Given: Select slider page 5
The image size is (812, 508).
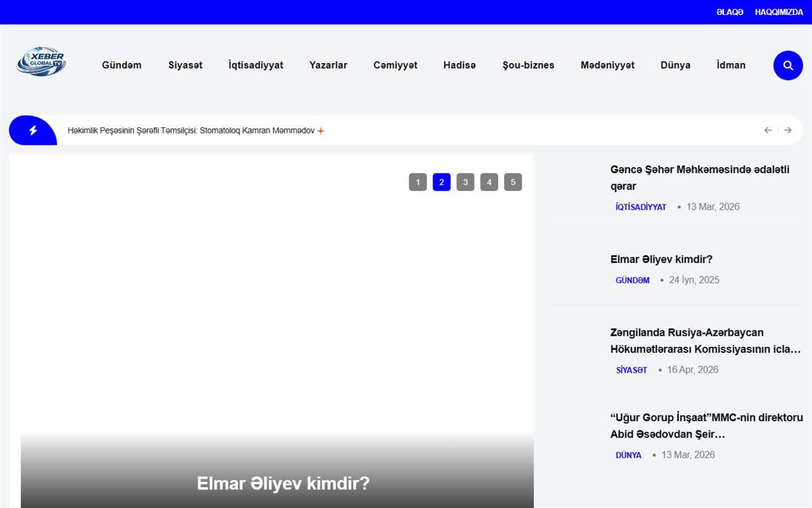Looking at the screenshot, I should click(513, 182).
